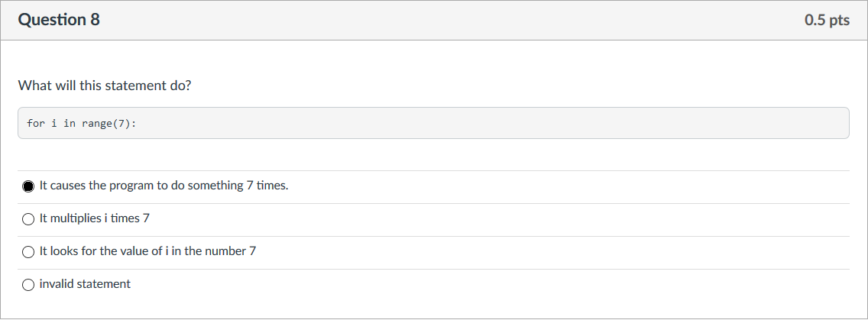
Task: Mark the 'invalid statement' radio button
Action: tap(28, 285)
